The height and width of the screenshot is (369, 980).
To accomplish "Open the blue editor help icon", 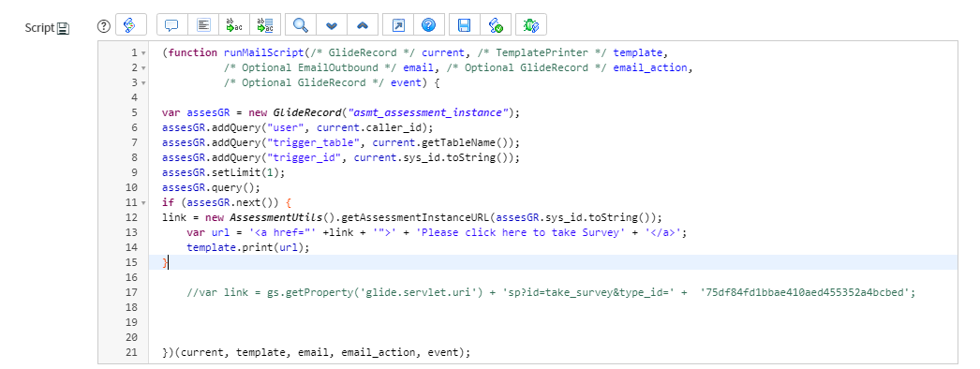I will pos(429,25).
